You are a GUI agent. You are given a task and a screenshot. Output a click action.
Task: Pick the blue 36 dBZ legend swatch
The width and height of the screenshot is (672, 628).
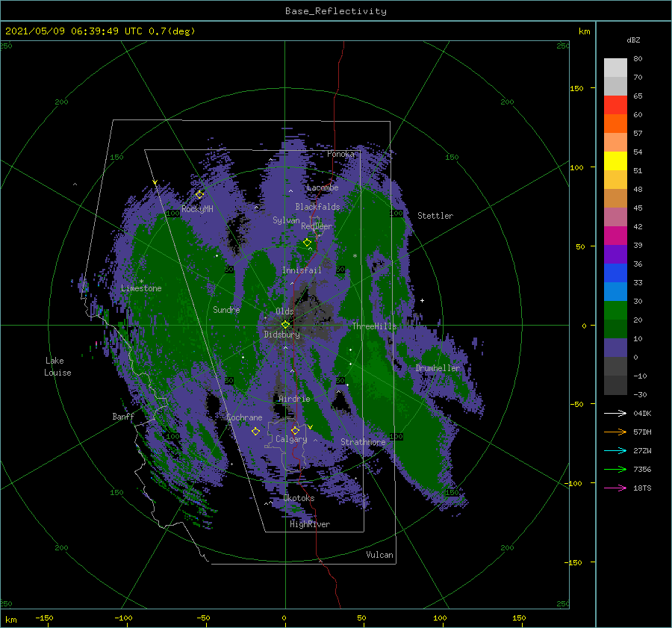tap(615, 273)
